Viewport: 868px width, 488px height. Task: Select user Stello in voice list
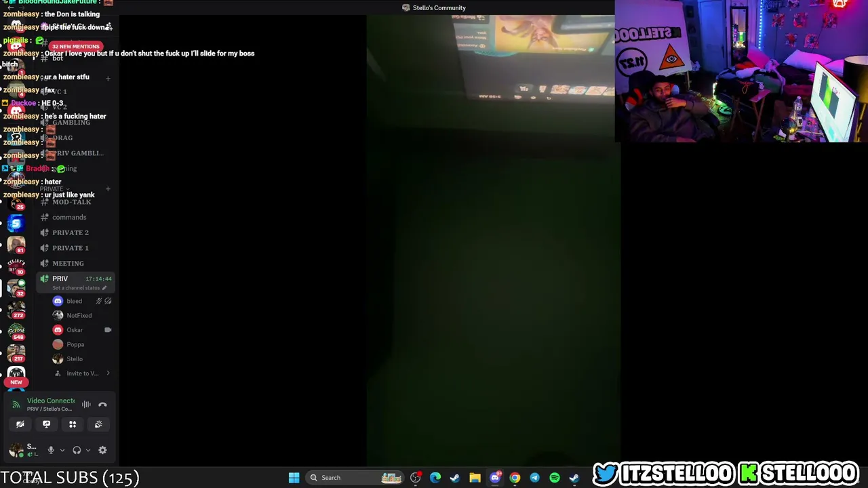(75, 359)
